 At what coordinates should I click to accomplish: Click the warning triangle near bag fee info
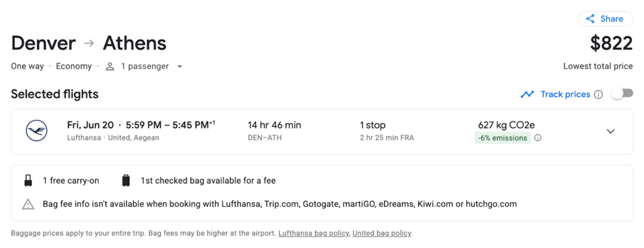click(29, 204)
